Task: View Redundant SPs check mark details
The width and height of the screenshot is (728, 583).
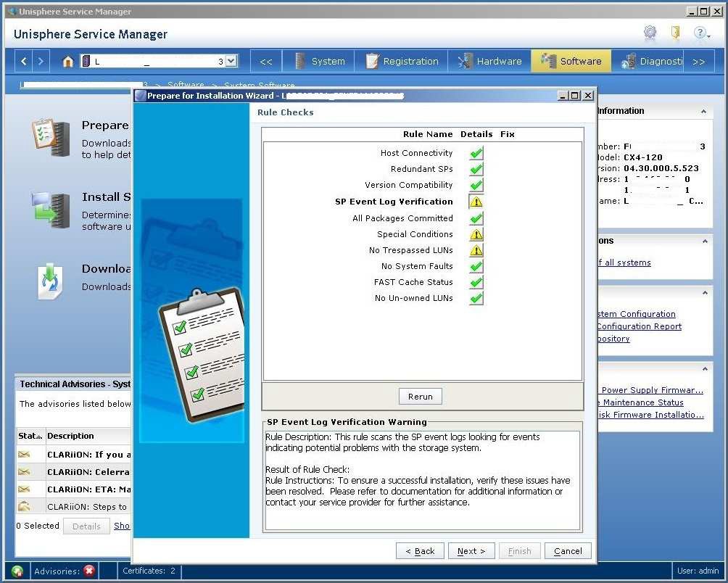Action: coord(476,169)
